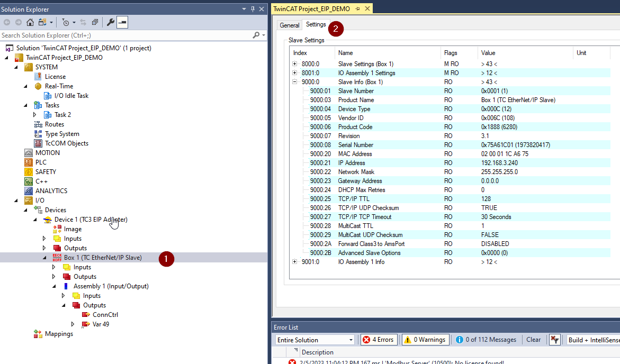Toggle the 0 of 112 Messages filter

486,340
